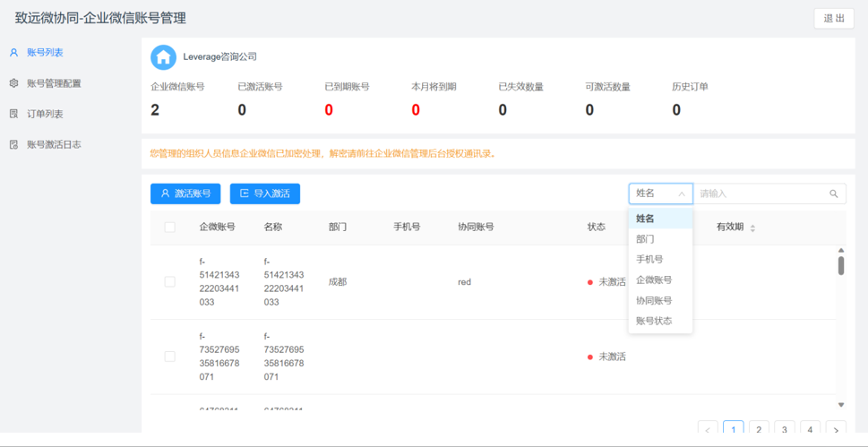Click the 请输入 search input field
This screenshot has height=447, width=868.
click(760, 193)
